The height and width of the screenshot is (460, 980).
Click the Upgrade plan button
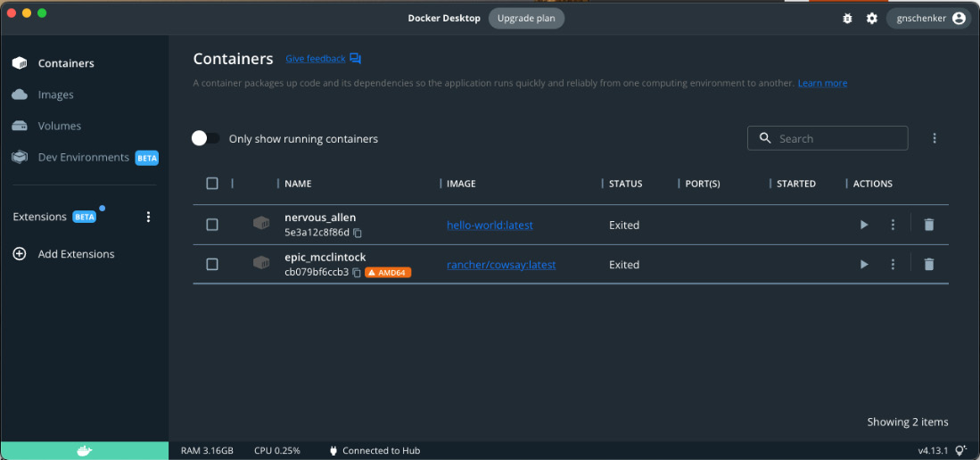(x=526, y=18)
